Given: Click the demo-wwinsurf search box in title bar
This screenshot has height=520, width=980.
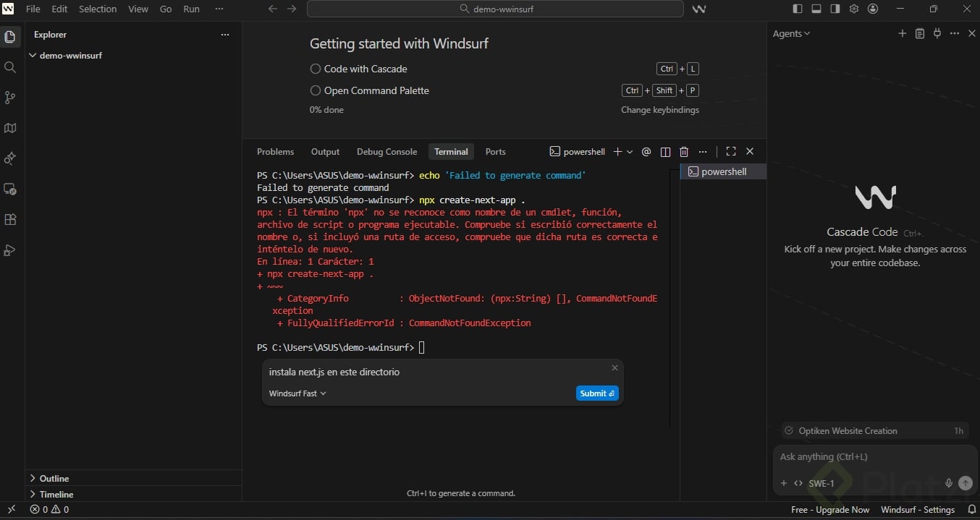Looking at the screenshot, I should click(x=495, y=9).
